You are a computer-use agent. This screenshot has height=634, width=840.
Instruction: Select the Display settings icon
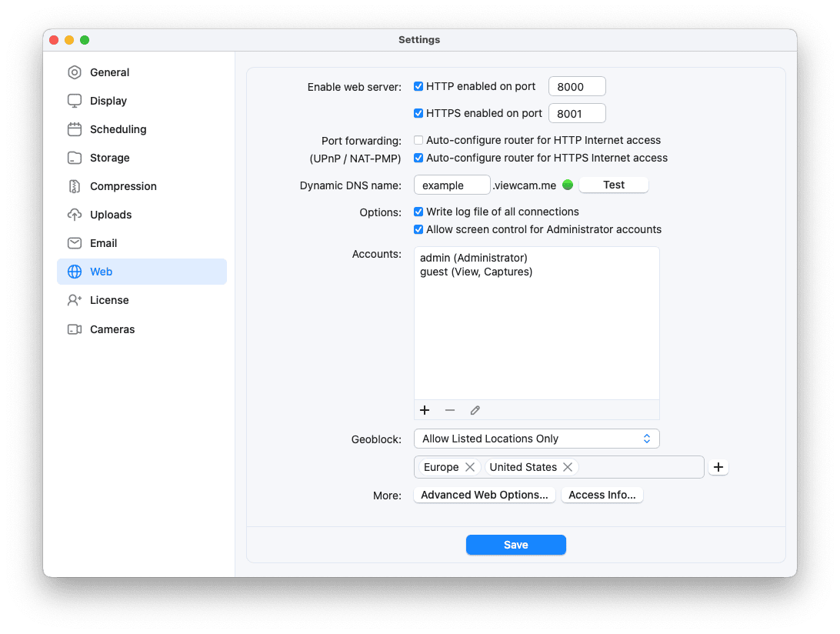click(x=75, y=101)
